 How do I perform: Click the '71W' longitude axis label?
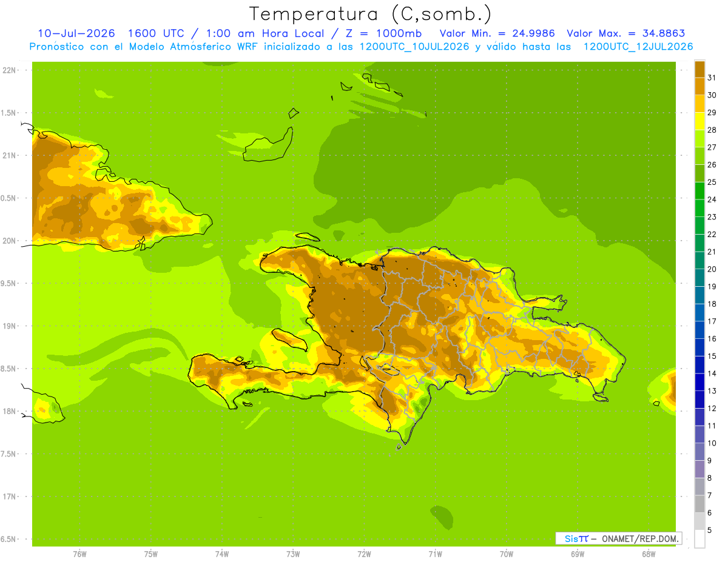[x=435, y=554]
